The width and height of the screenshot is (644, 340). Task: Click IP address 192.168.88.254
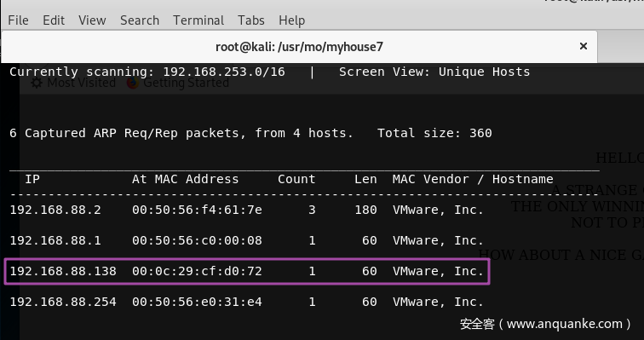63,302
